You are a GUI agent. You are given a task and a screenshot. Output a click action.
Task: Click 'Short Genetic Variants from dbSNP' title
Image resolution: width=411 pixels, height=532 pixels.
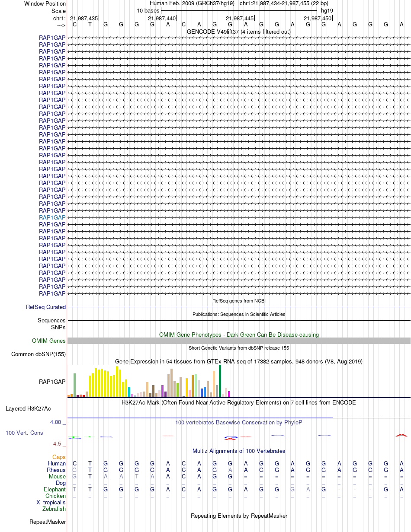point(239,348)
